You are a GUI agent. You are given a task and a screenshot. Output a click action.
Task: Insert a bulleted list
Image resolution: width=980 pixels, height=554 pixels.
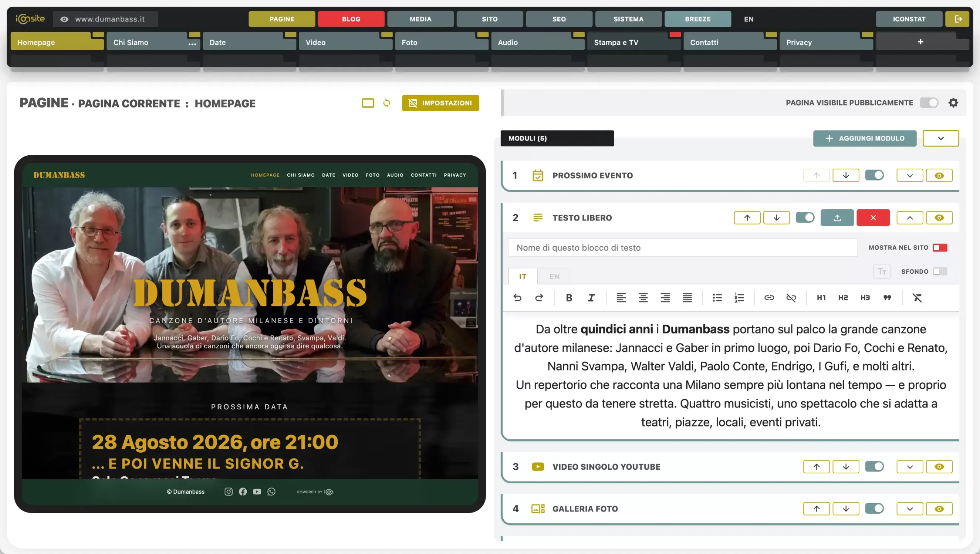(717, 298)
